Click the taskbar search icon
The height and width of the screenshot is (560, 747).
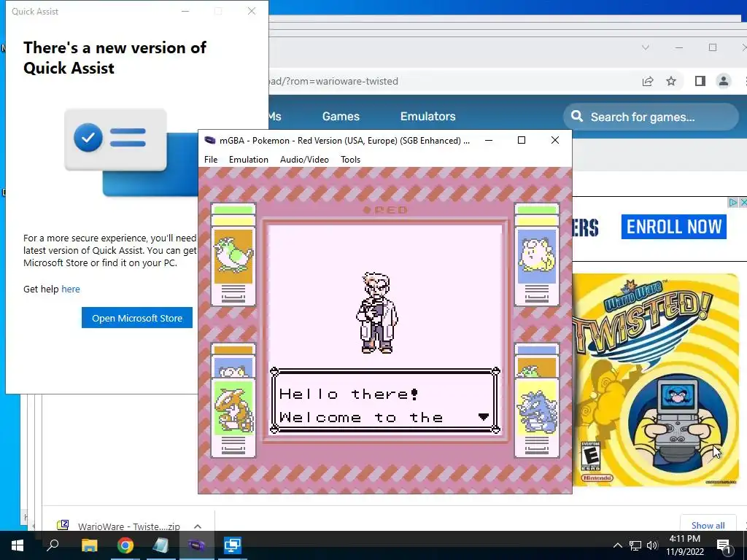53,545
